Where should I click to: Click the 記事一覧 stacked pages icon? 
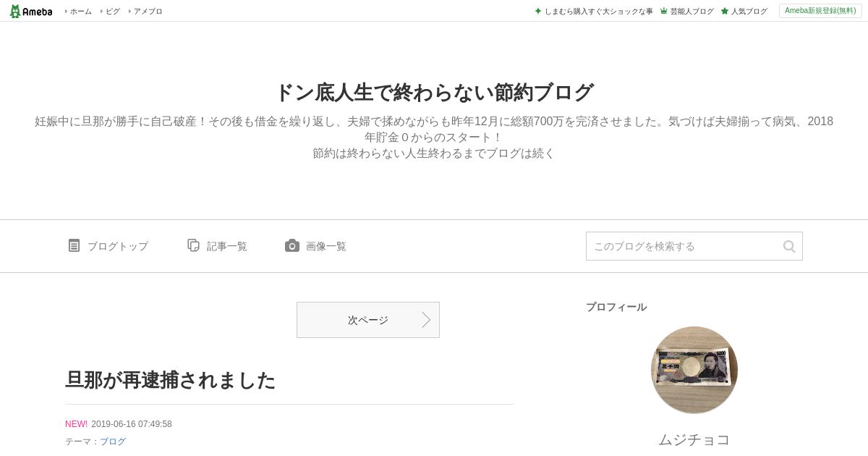[193, 245]
